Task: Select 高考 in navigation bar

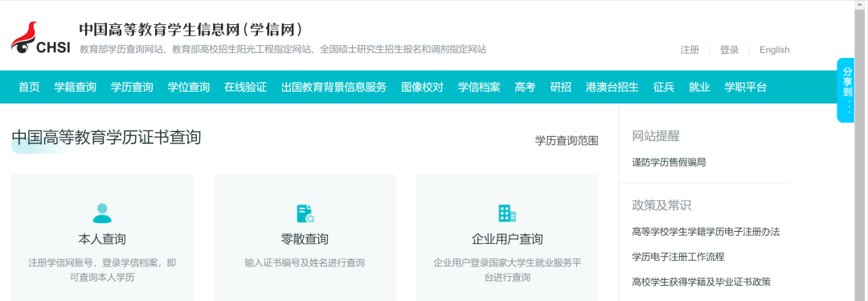Action: (525, 87)
